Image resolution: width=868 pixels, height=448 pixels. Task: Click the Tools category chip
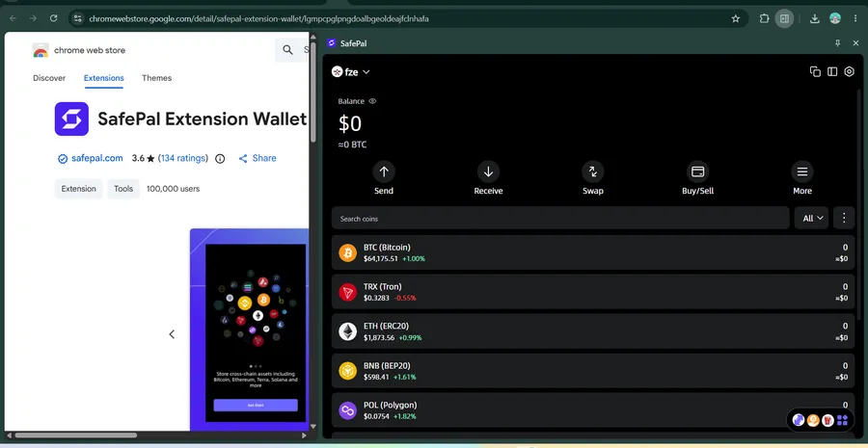click(123, 189)
